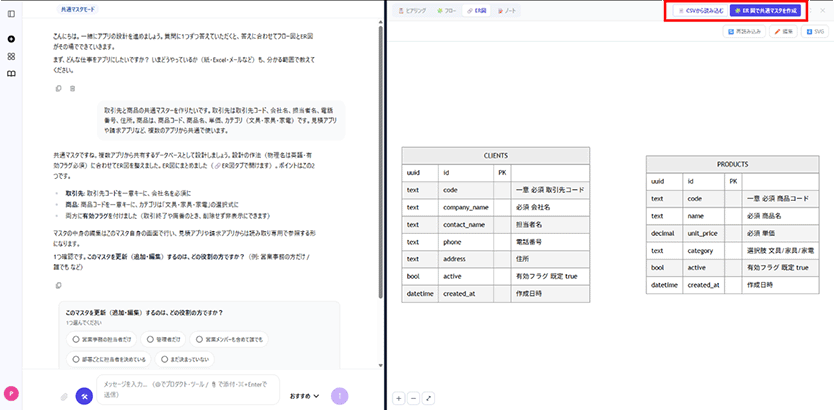Click the PRODUCTS table header
The image size is (834, 410).
tap(732, 164)
